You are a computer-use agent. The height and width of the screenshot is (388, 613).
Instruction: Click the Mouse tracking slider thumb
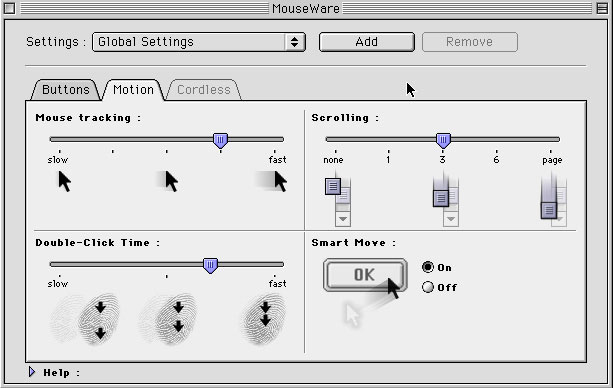[x=220, y=141]
